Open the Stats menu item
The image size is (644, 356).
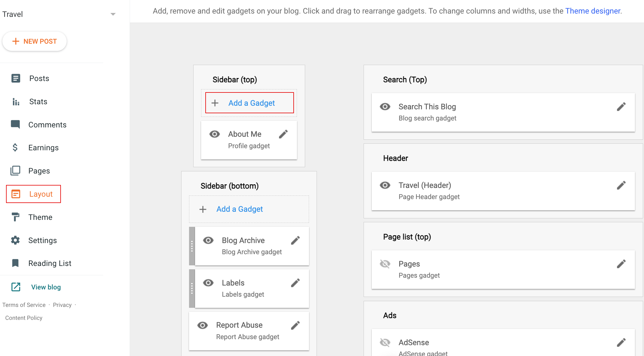(x=38, y=101)
